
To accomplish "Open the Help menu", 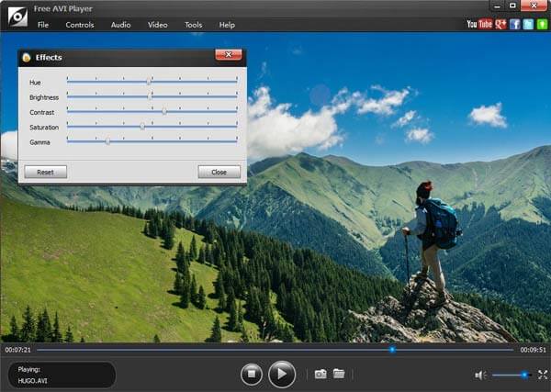I will (x=227, y=25).
